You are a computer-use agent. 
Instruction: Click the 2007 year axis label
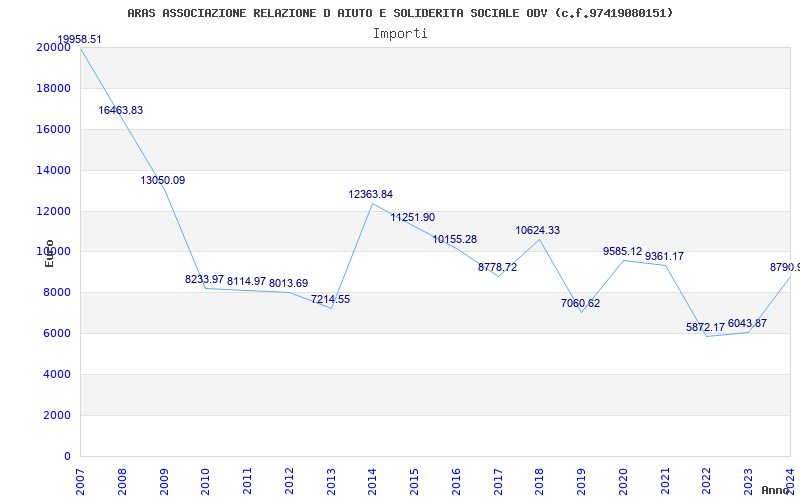[80, 482]
